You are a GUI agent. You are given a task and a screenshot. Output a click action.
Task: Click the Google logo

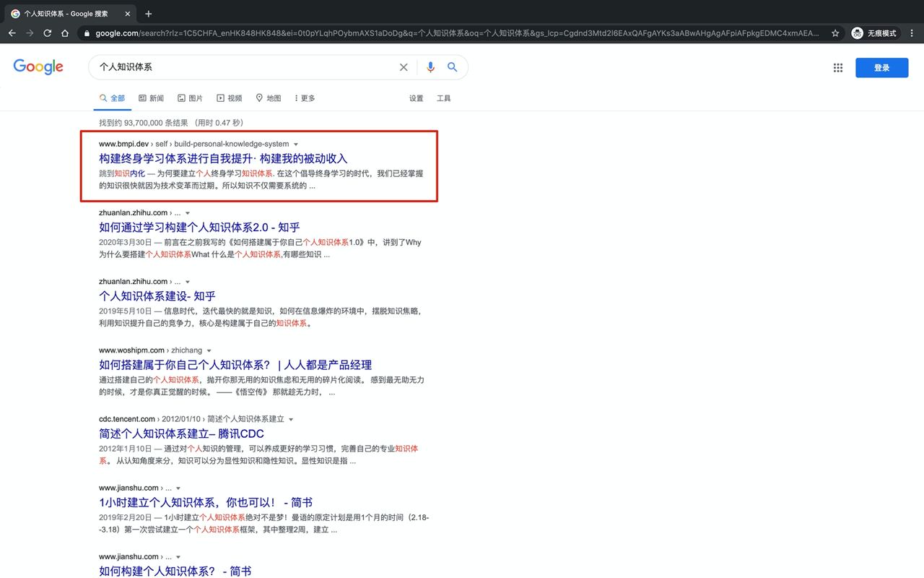click(x=38, y=67)
